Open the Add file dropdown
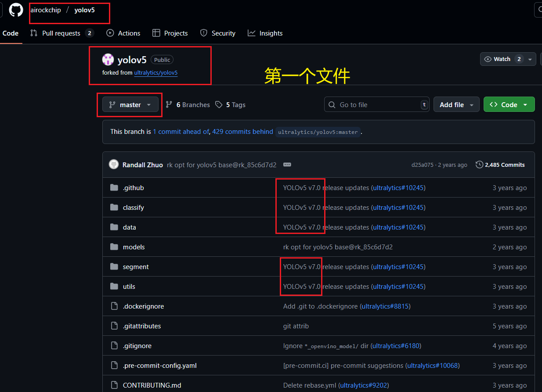Image resolution: width=542 pixels, height=392 pixels. [456, 105]
